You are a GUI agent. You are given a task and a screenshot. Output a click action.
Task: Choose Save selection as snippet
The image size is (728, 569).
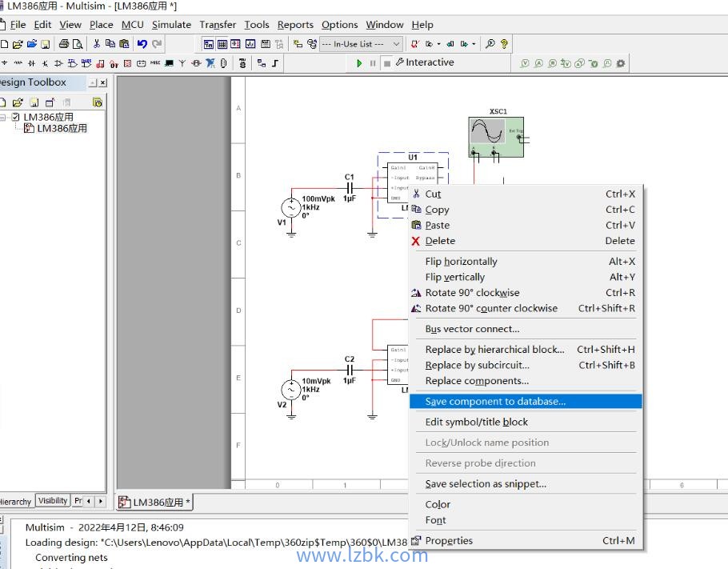(526, 484)
